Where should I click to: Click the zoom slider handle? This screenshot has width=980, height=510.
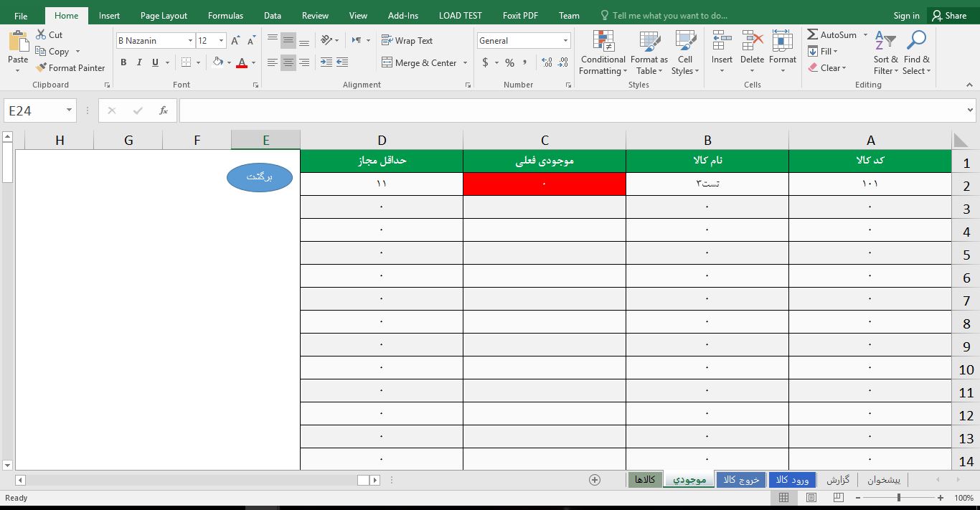(x=899, y=498)
